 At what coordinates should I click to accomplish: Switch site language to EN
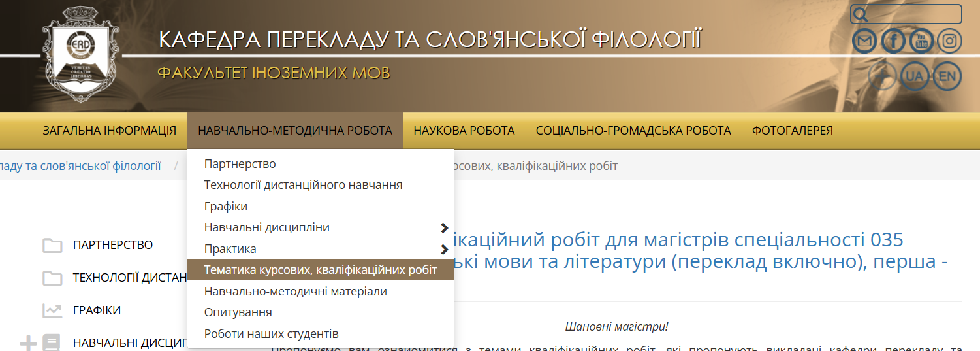click(x=947, y=76)
